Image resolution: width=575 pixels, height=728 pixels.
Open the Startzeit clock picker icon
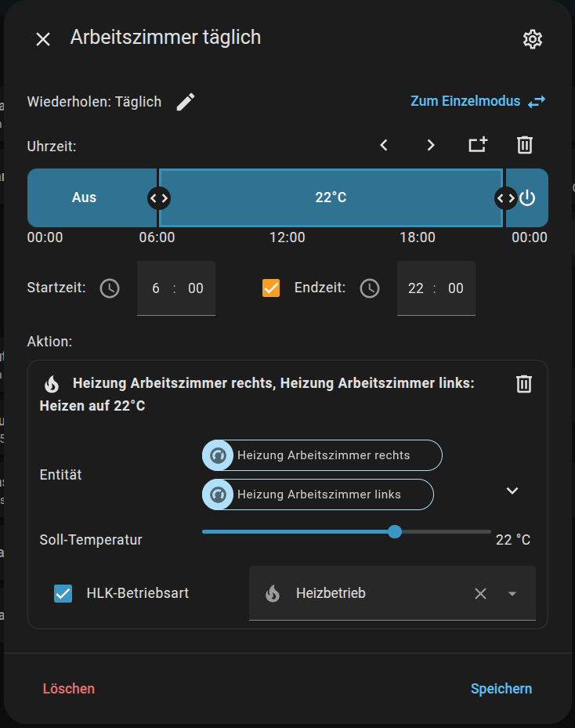pos(110,288)
